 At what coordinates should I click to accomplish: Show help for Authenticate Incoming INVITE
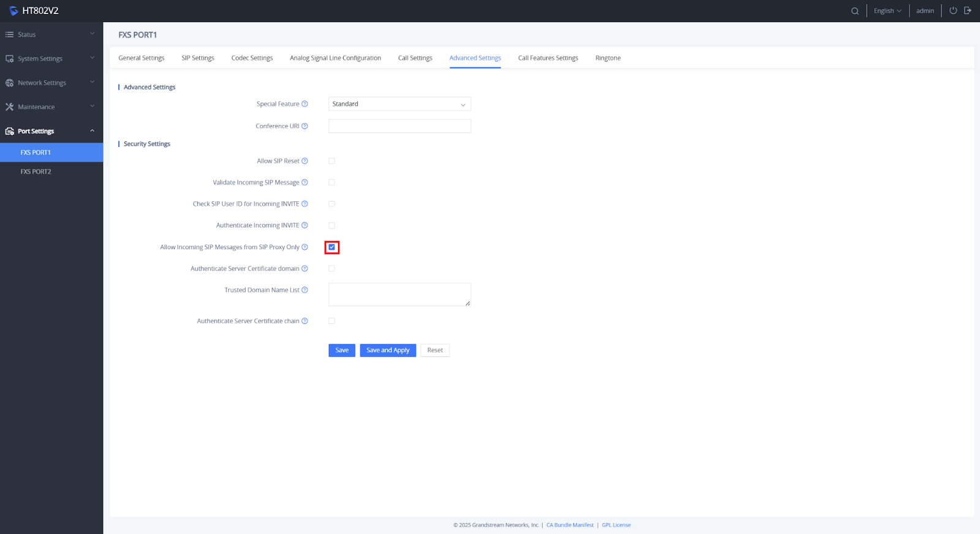(x=304, y=225)
